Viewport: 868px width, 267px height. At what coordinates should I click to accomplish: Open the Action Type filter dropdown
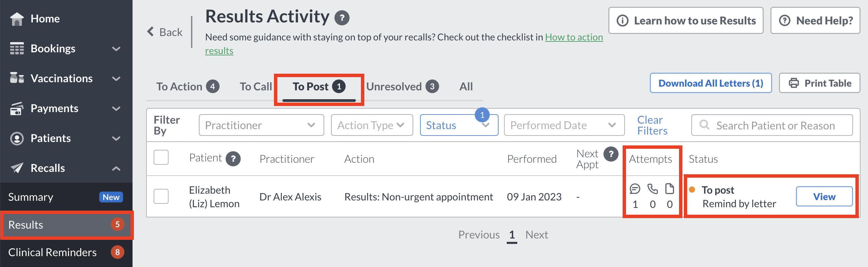point(372,125)
